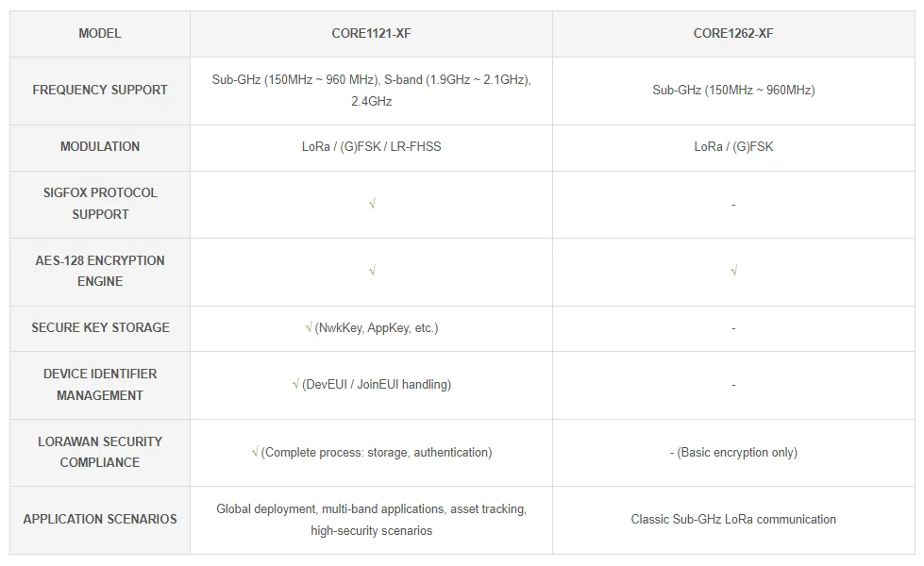Click the MODEL header cell
924x566 pixels.
[100, 33]
